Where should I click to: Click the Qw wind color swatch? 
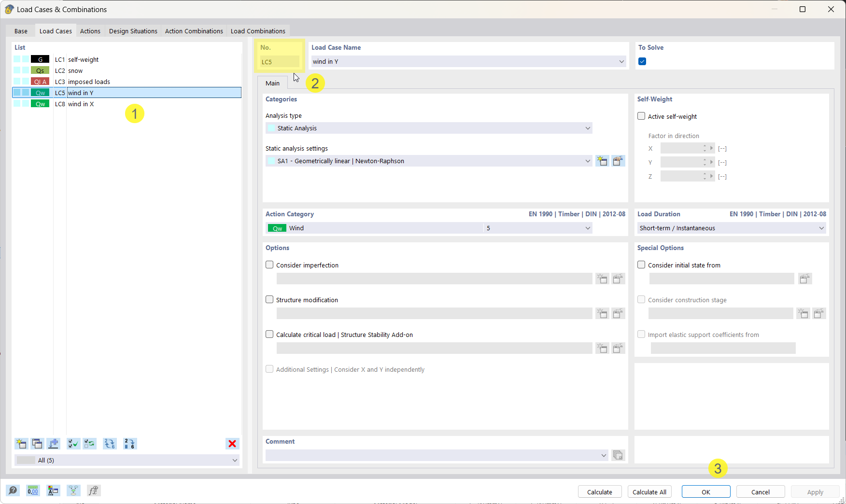click(x=276, y=228)
